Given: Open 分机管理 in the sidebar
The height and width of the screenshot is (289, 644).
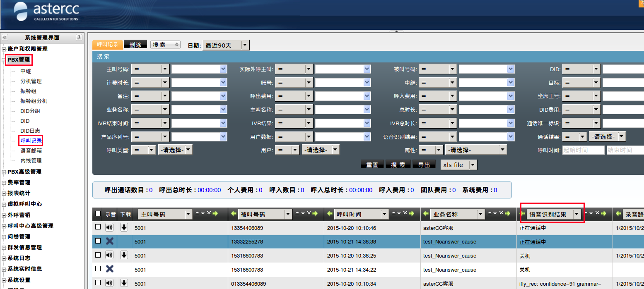Looking at the screenshot, I should click(x=31, y=81).
